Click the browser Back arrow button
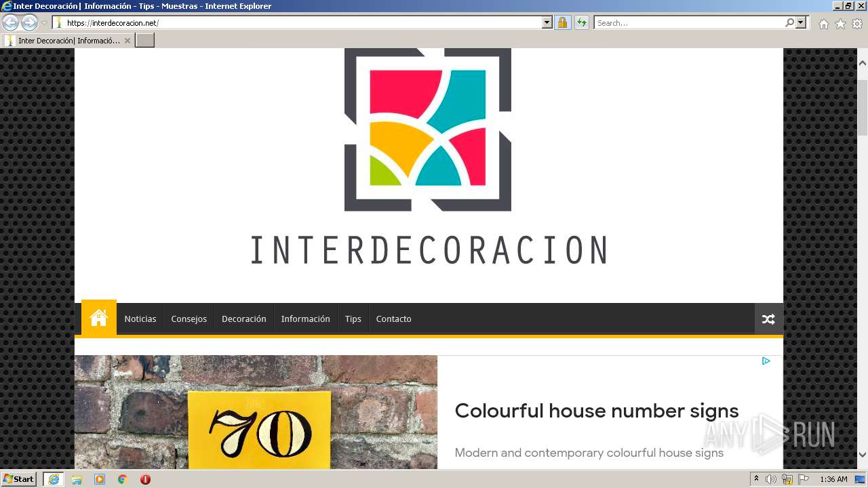The height and width of the screenshot is (488, 868). [10, 22]
